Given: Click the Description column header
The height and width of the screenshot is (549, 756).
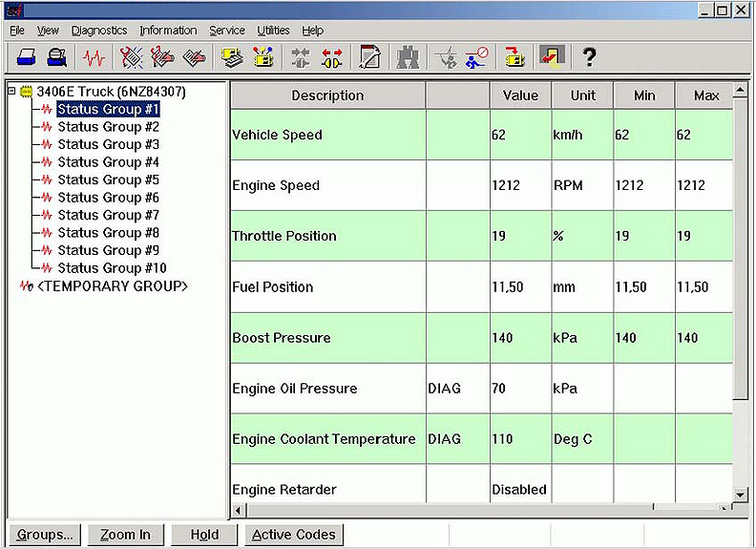Looking at the screenshot, I should pyautogui.click(x=328, y=95).
